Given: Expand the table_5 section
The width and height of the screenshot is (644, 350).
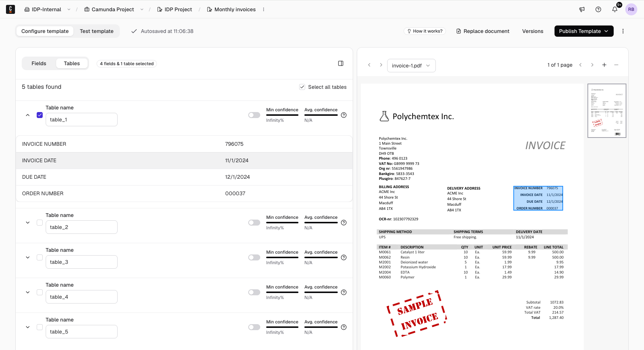Looking at the screenshot, I should click(x=28, y=327).
